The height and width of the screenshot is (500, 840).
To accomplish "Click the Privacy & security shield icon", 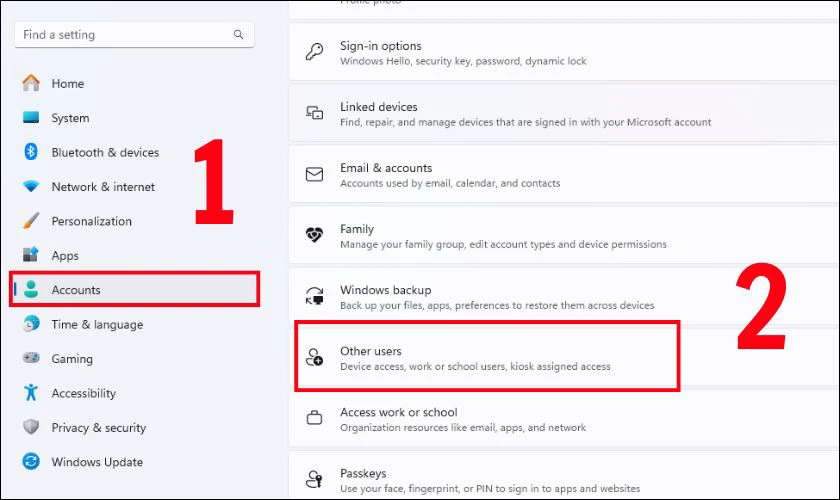I will (x=31, y=427).
